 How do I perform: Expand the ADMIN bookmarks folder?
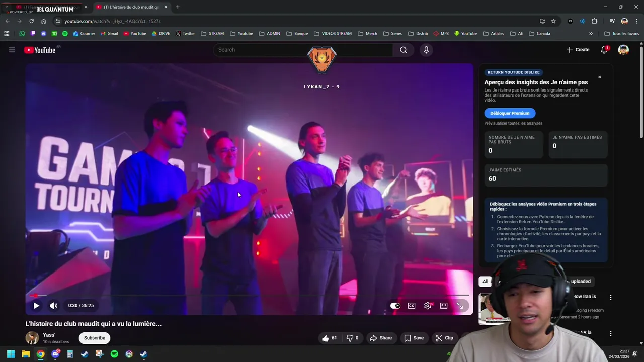pos(269,34)
